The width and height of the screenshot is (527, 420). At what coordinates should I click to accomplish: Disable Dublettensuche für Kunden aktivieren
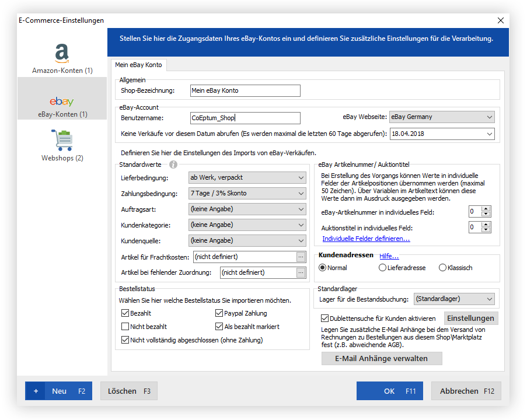[324, 318]
